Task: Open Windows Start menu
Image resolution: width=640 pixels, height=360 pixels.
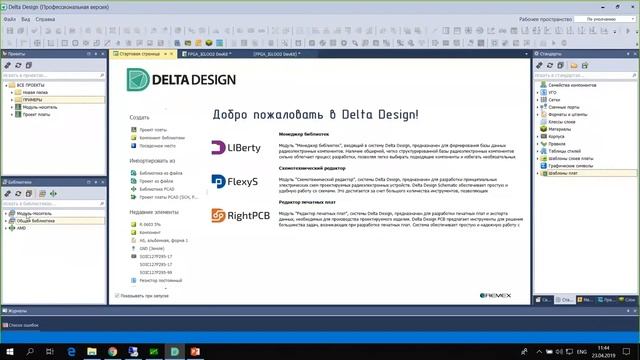Action: (x=10, y=351)
